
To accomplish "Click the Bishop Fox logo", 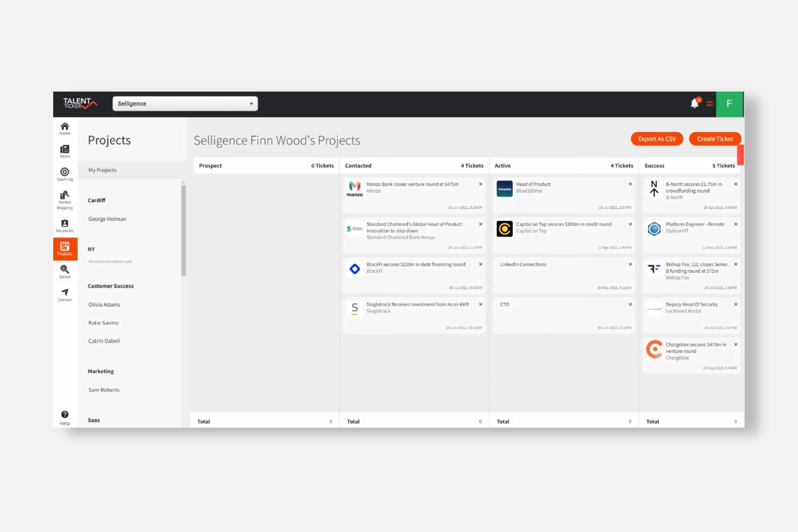I will pyautogui.click(x=654, y=269).
